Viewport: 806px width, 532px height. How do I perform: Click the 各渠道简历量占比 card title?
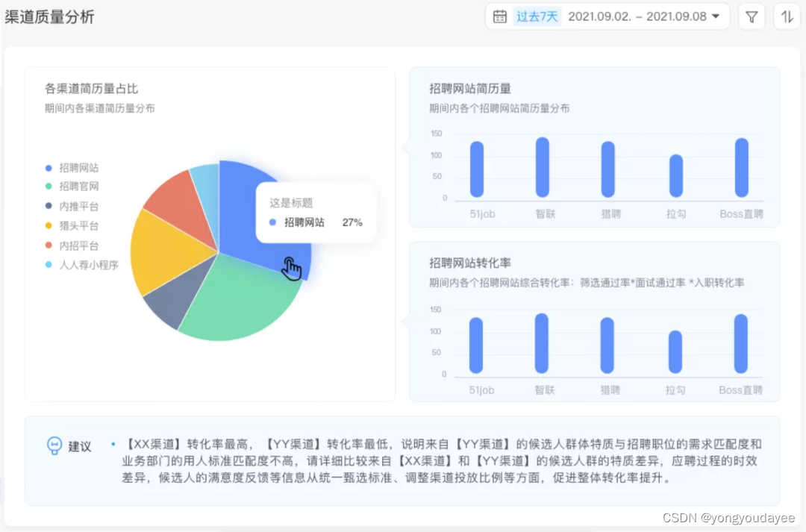tap(92, 88)
